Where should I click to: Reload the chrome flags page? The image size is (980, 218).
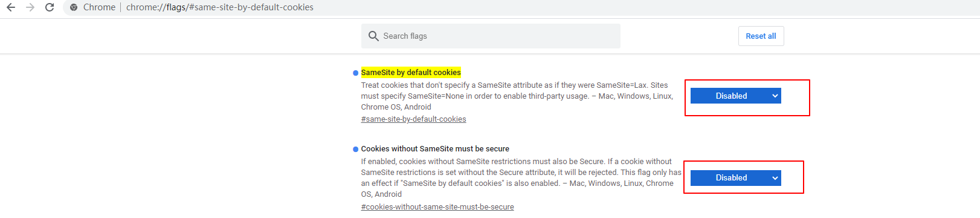50,7
